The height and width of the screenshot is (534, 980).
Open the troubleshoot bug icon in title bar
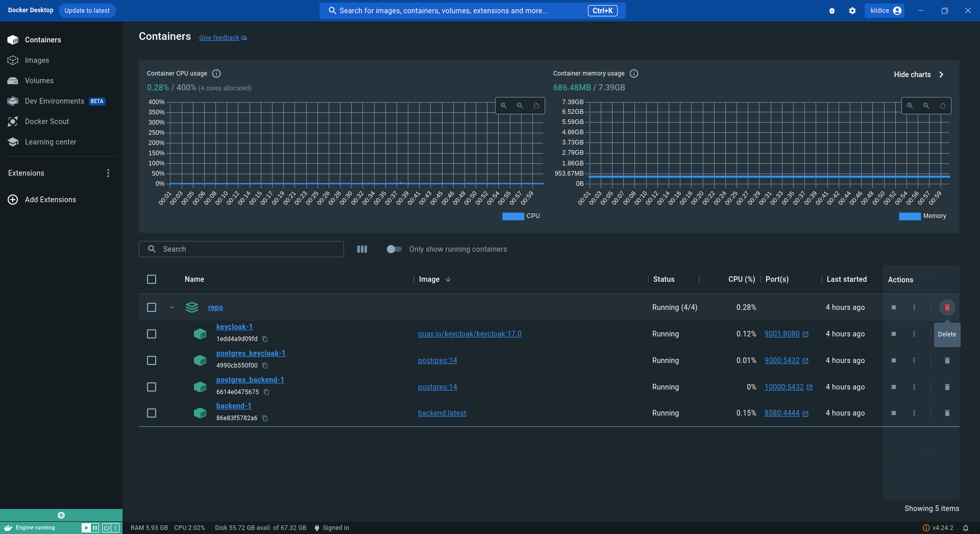click(832, 11)
